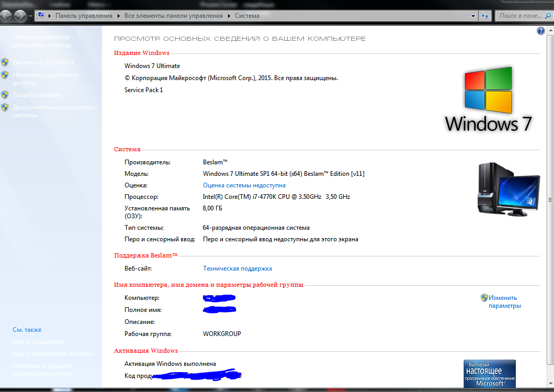This screenshot has width=554, height=392.
Task: Open 'Дополнительные параметры системы' link
Action: tap(54, 111)
